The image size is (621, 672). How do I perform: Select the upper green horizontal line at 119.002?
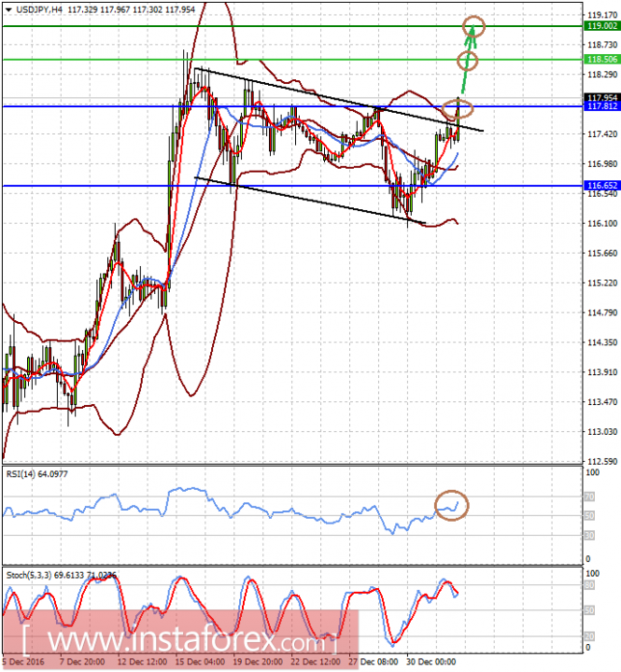292,26
